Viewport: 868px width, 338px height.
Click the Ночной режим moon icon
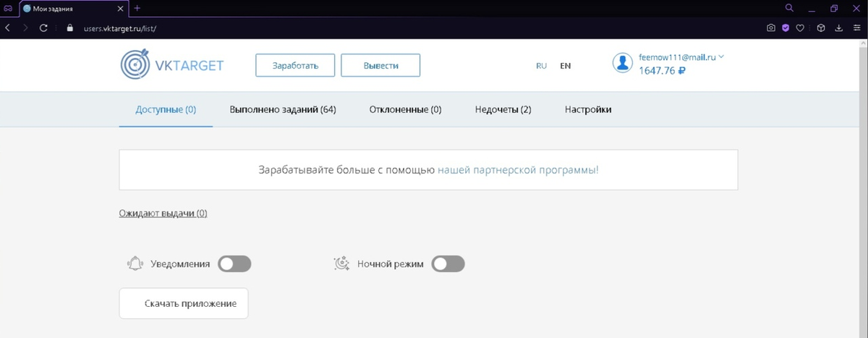[342, 264]
